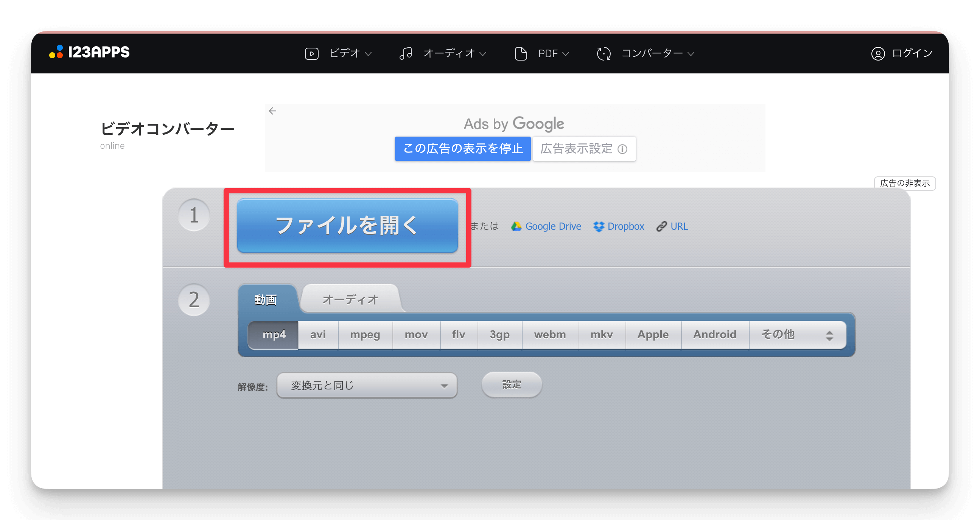Click the music note audio icon

[406, 53]
